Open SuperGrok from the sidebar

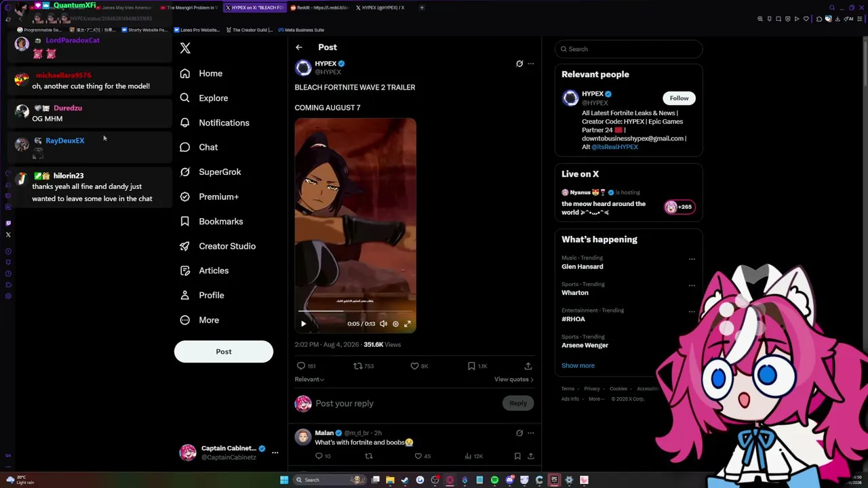[210, 172]
